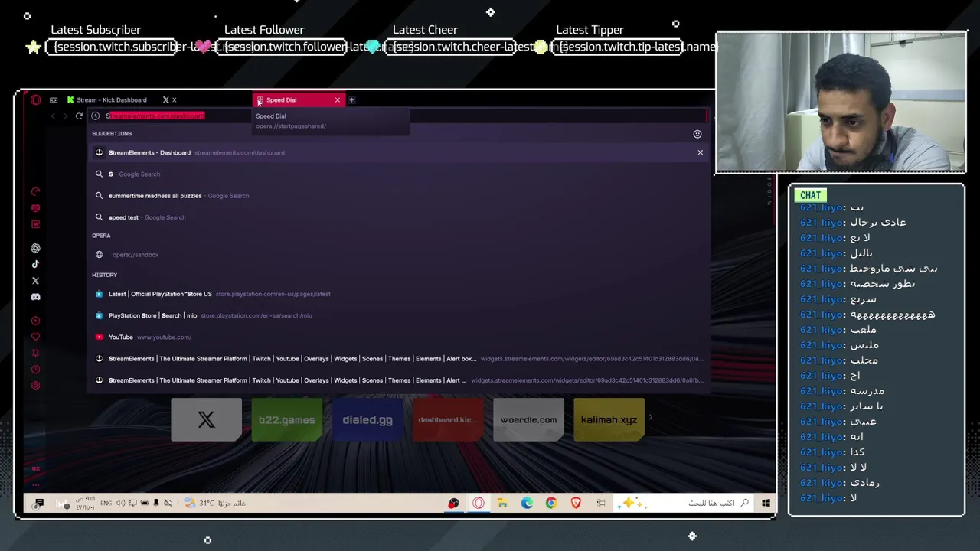Go back using the back arrow

53,116
